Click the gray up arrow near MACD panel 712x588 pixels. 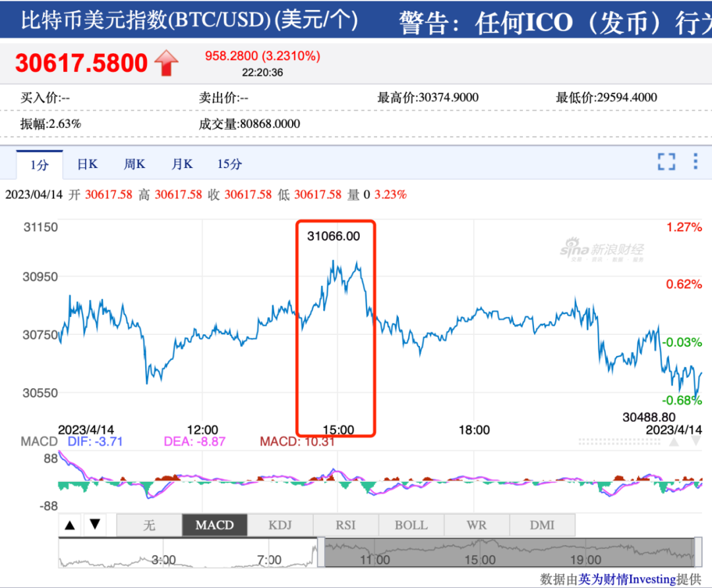(674, 442)
